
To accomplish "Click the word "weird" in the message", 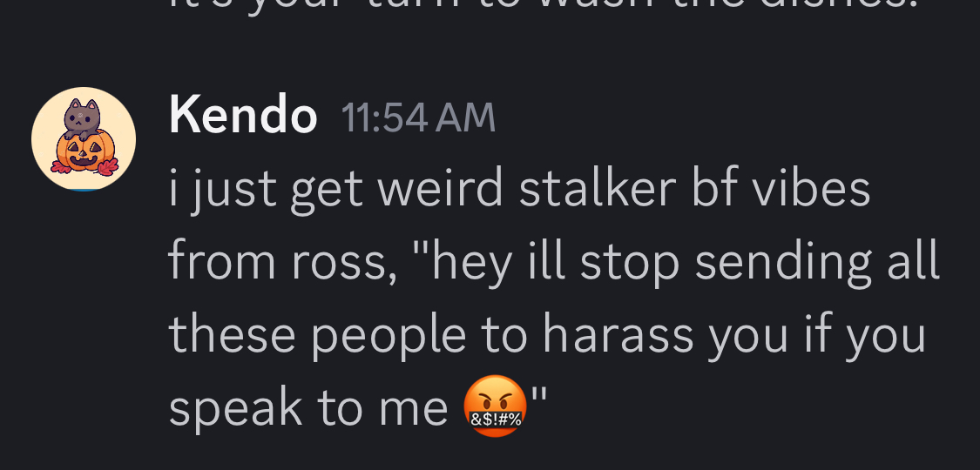I will [440, 189].
